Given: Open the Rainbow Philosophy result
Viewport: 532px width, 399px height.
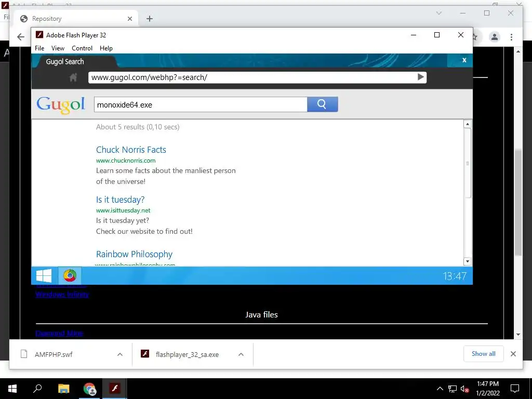Looking at the screenshot, I should coord(134,254).
